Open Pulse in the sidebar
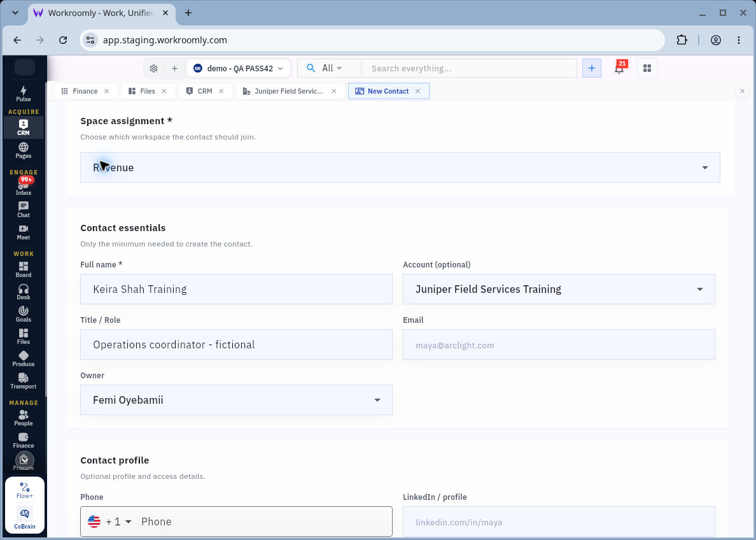The image size is (756, 540). [23, 94]
